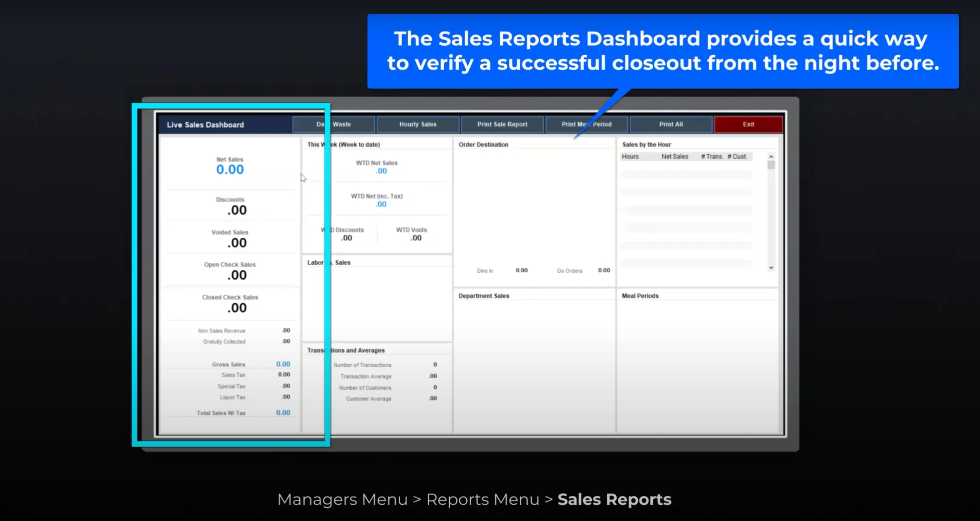Select Print Meal Period
980x521 pixels.
[586, 124]
